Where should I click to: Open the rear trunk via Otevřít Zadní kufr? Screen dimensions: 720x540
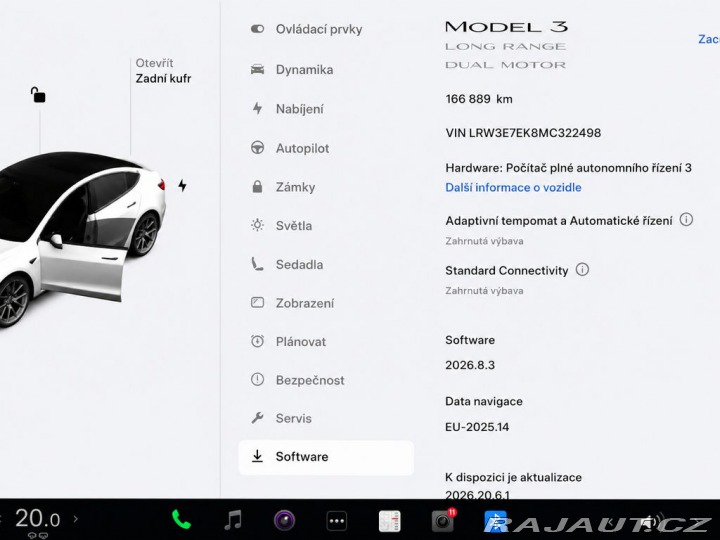163,71
